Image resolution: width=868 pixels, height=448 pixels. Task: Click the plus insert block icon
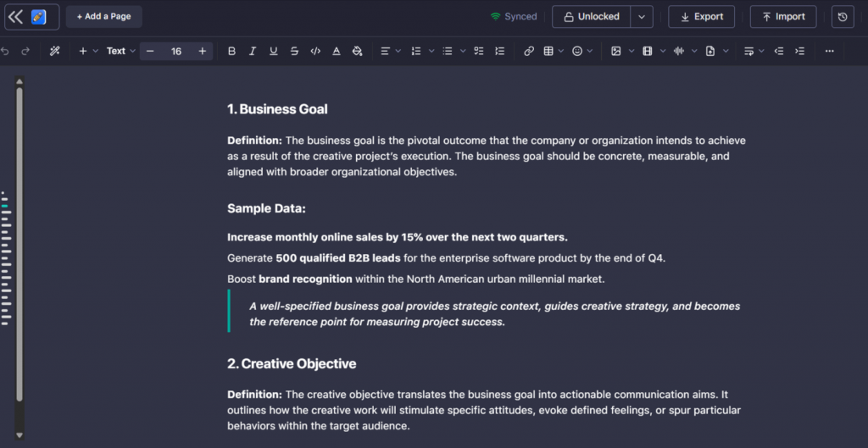pos(83,51)
